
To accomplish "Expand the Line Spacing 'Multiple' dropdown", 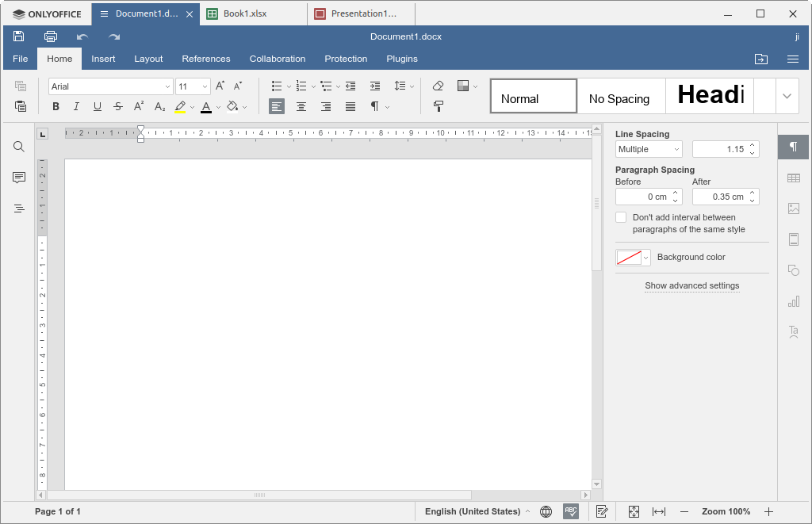I will (648, 149).
